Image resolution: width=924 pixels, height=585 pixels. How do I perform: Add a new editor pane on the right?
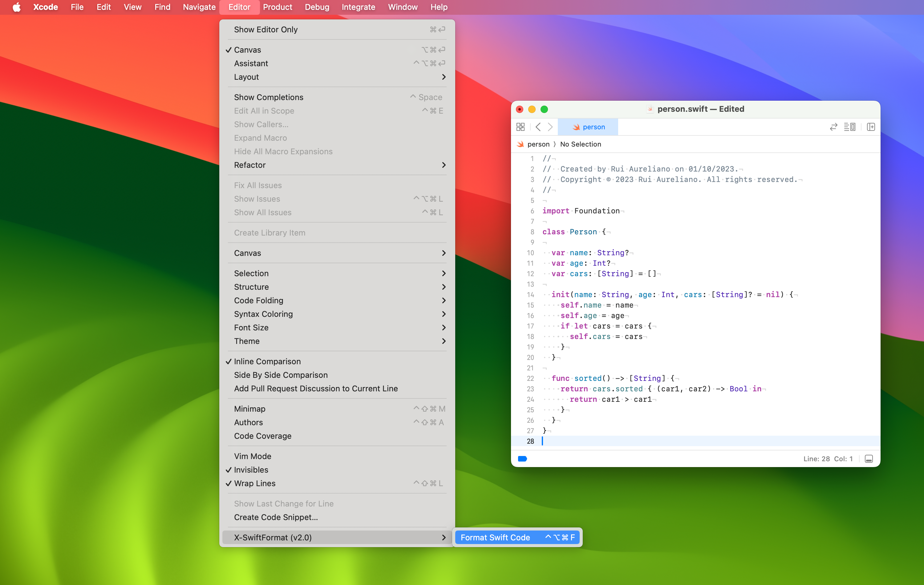(x=871, y=127)
